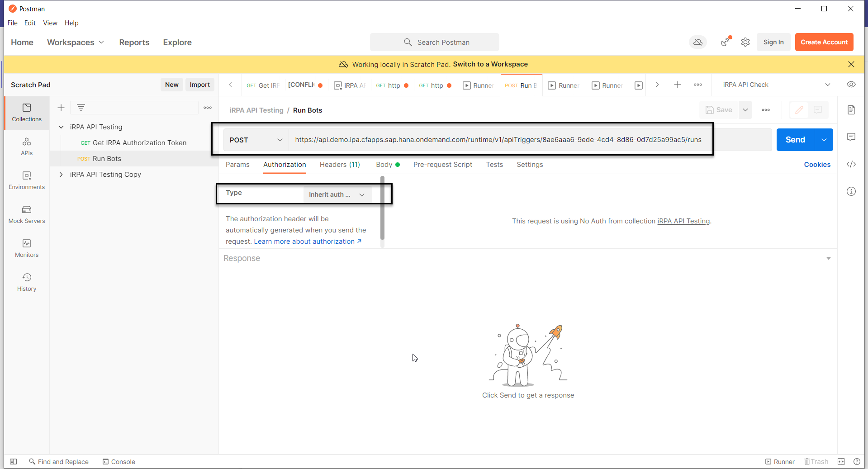Click the Sign In button

tap(773, 42)
